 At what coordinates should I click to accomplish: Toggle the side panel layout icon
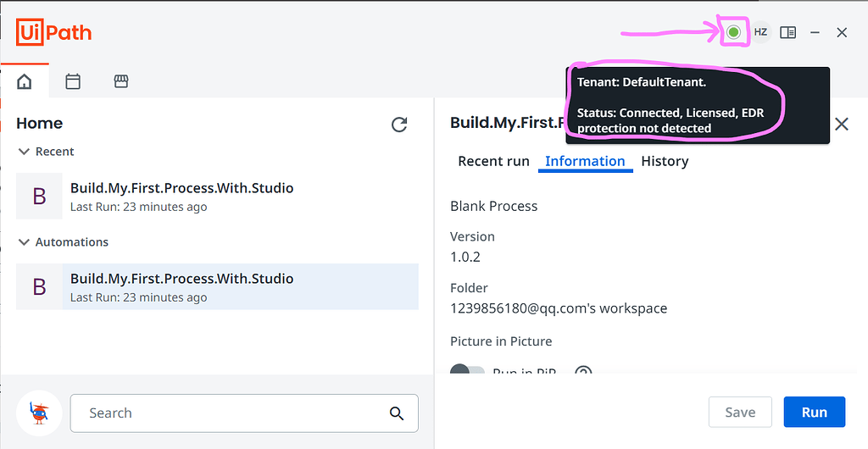pos(787,32)
